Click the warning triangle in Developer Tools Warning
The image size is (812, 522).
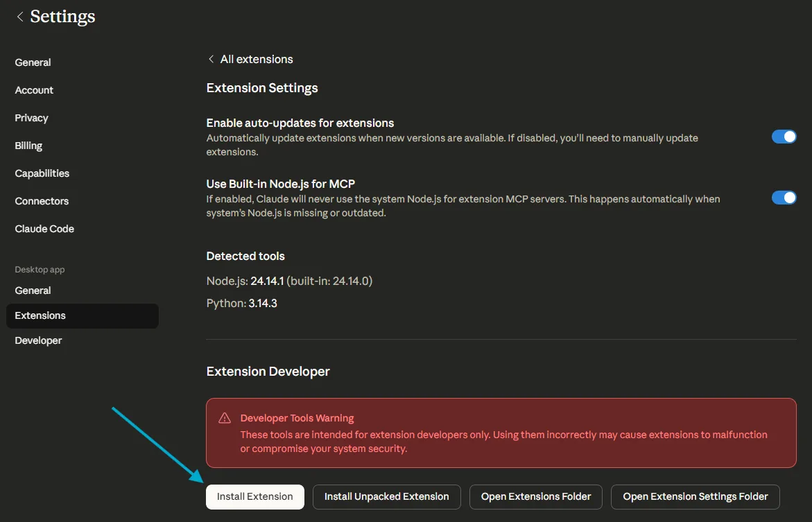(x=224, y=417)
